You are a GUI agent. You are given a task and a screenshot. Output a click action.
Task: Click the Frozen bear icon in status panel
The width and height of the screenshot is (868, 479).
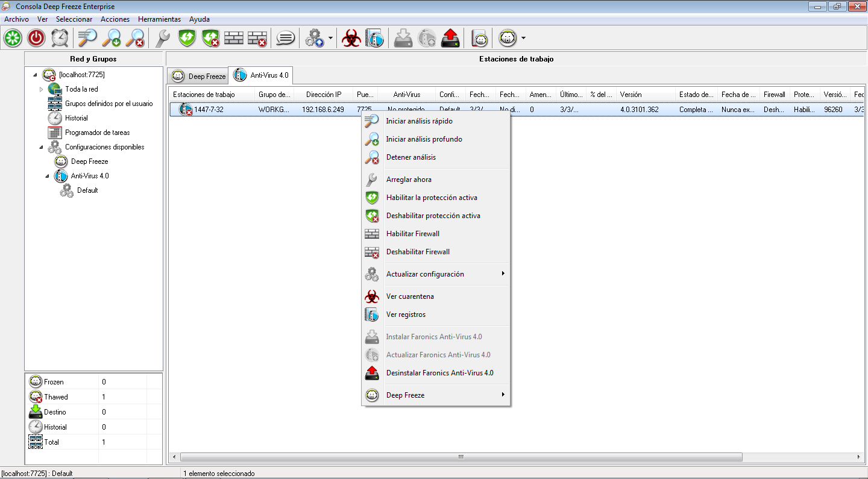(36, 381)
